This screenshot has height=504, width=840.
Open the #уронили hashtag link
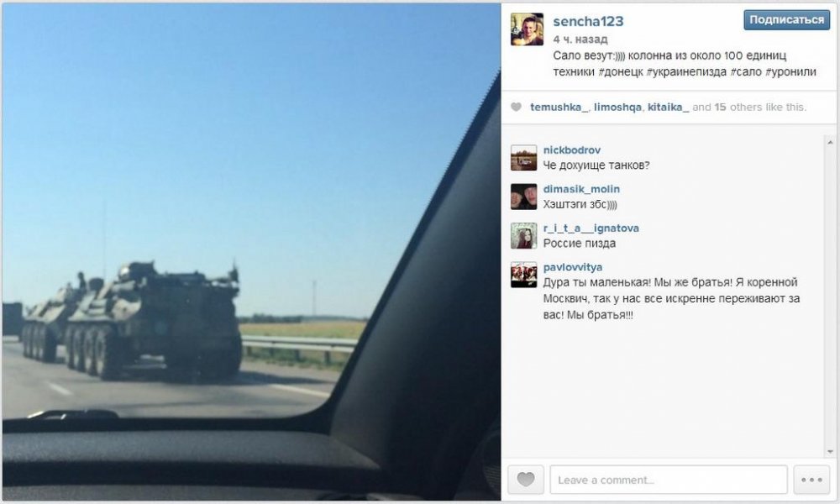pyautogui.click(x=790, y=71)
